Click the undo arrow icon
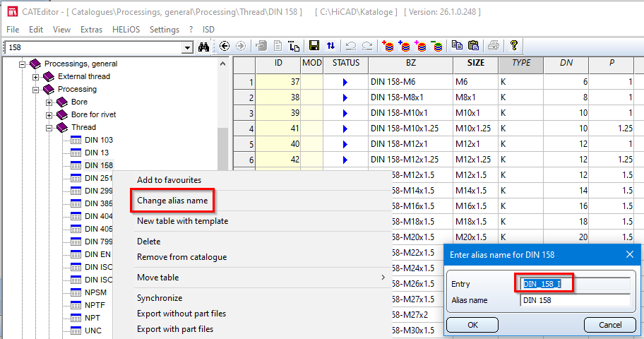Image resolution: width=644 pixels, height=339 pixels. [350, 46]
